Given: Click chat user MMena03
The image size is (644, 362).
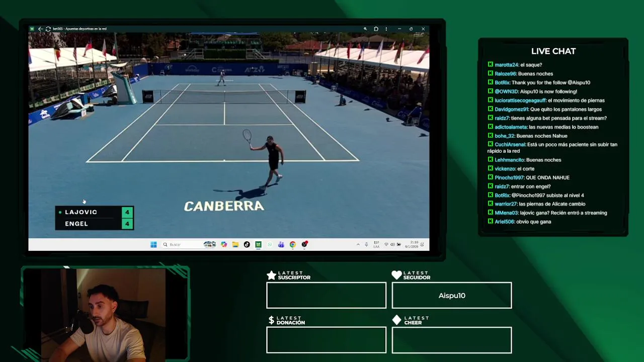Looking at the screenshot, I should tap(506, 213).
